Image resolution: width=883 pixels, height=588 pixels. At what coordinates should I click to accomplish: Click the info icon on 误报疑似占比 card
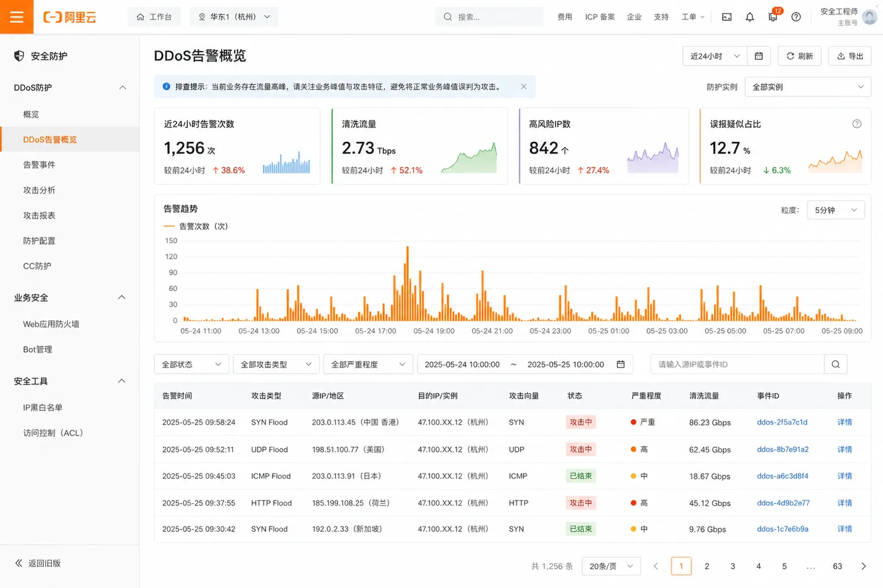tap(857, 124)
